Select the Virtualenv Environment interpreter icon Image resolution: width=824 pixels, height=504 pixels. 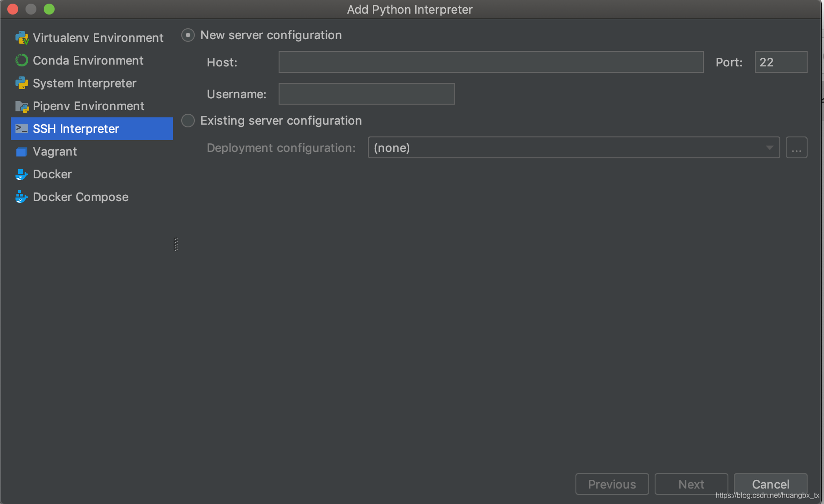21,37
